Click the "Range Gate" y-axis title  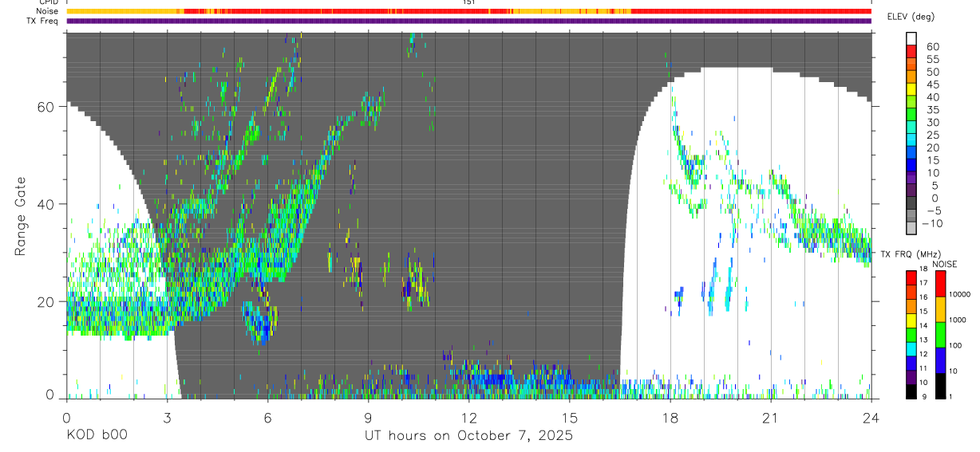tap(22, 216)
